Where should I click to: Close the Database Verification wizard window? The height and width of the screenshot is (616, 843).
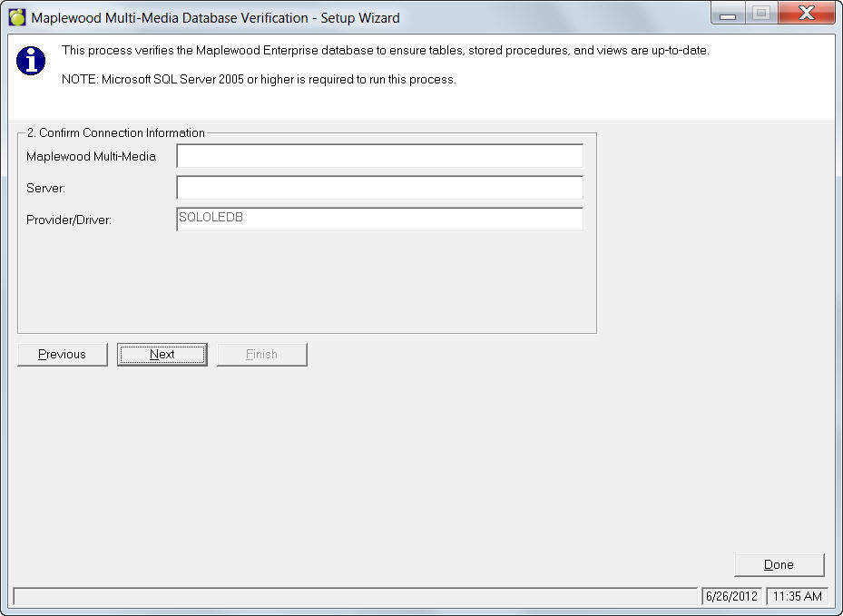(x=803, y=14)
